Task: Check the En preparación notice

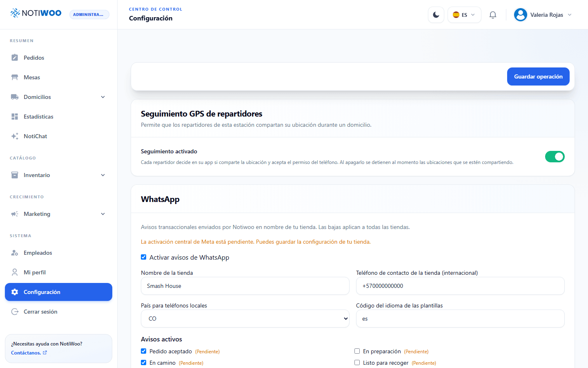Action: click(357, 351)
